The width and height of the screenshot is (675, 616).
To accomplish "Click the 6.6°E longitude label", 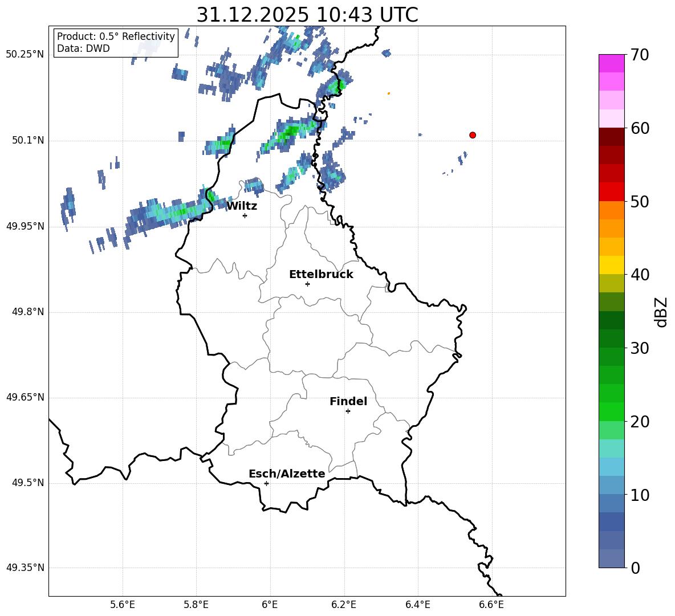I will pos(491,605).
